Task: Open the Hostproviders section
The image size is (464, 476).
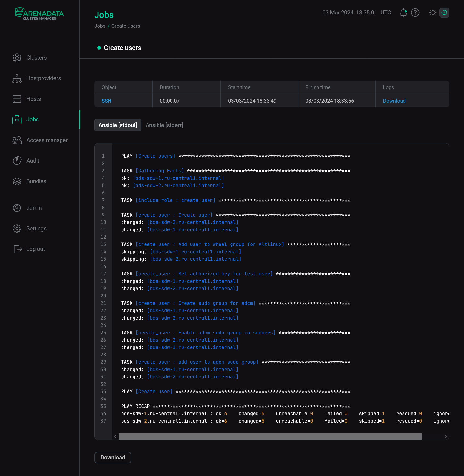Action: (43, 78)
